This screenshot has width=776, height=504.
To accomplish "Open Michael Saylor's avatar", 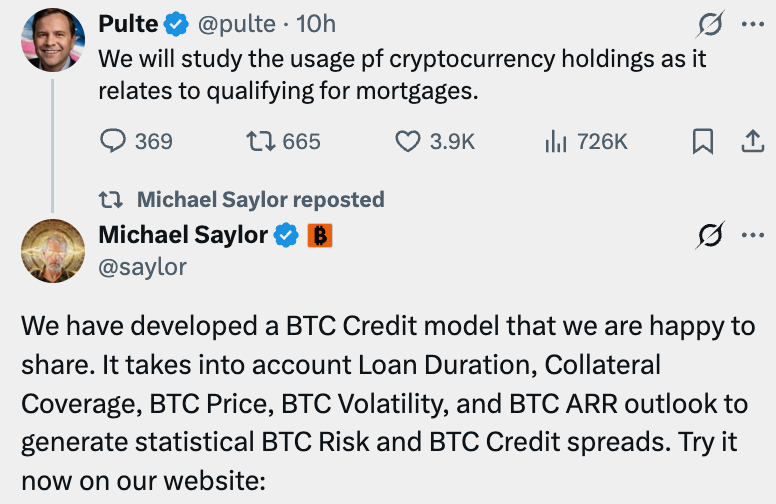I will 53,251.
